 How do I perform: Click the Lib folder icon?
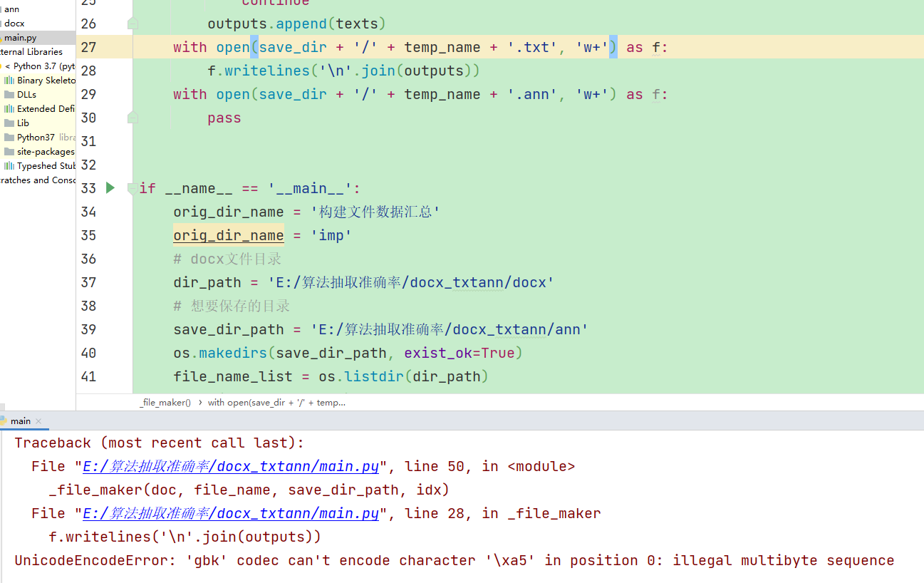point(8,123)
